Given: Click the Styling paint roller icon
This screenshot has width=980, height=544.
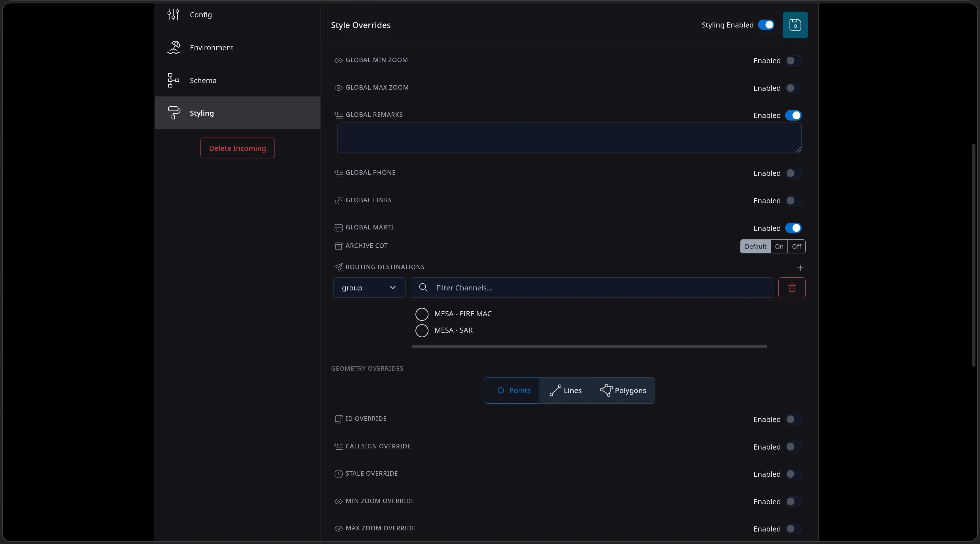Looking at the screenshot, I should click(174, 113).
